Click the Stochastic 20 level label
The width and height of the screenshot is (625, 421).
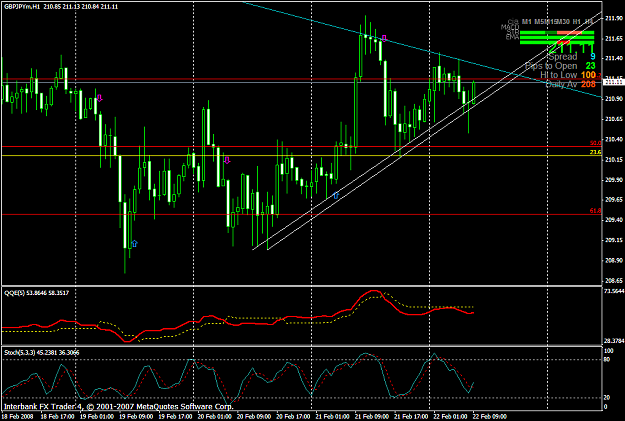pos(607,397)
